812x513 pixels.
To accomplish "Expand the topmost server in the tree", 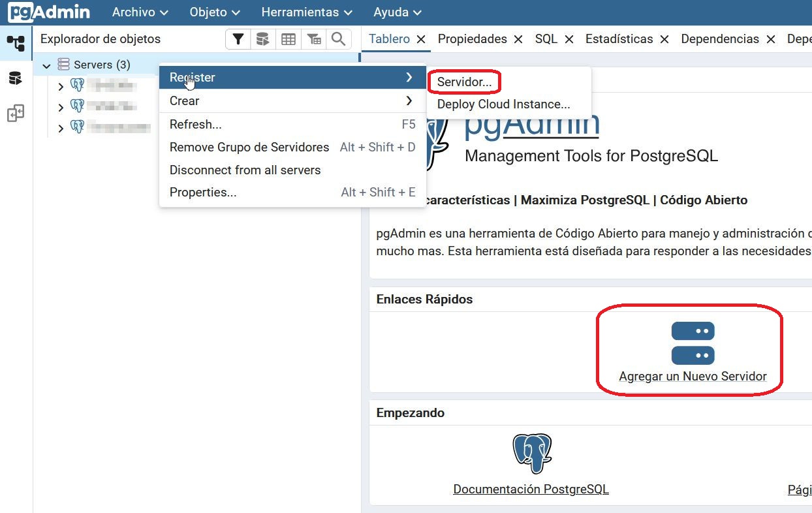I will 61,86.
